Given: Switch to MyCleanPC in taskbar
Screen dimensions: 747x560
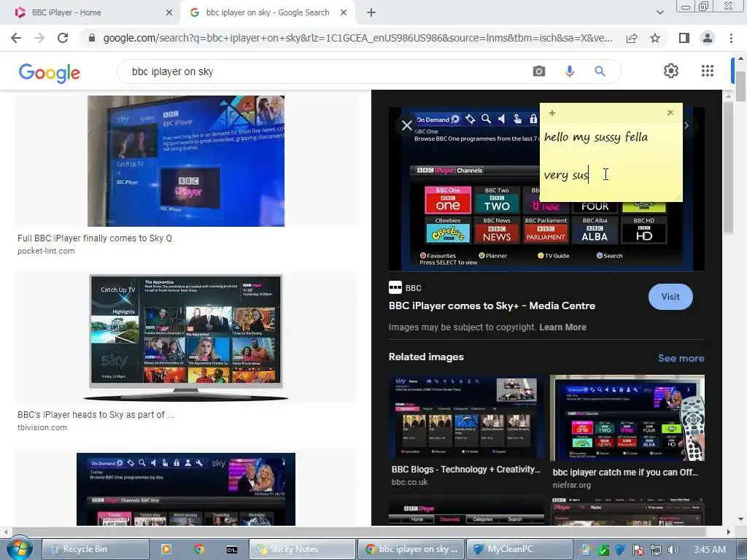Looking at the screenshot, I should click(519, 549).
